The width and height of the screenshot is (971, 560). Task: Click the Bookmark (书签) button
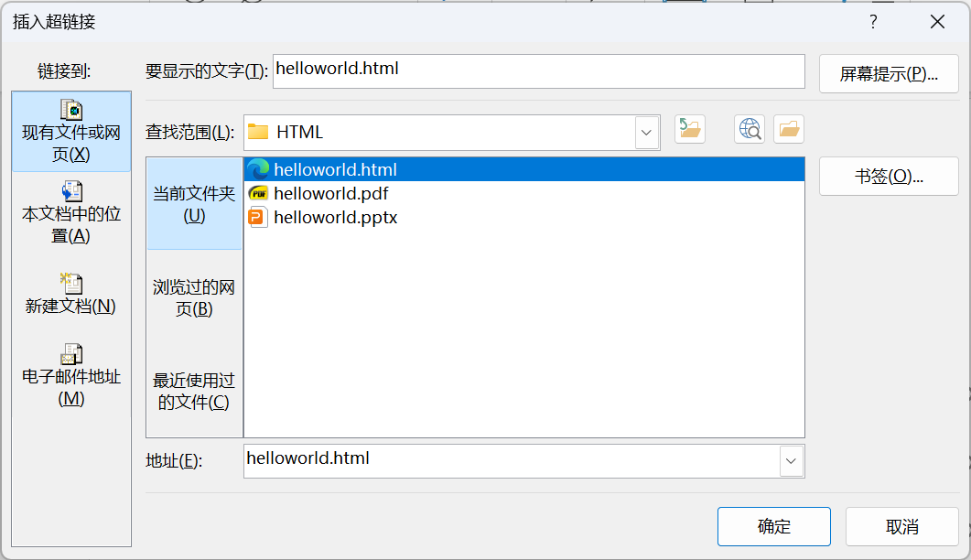coord(889,177)
